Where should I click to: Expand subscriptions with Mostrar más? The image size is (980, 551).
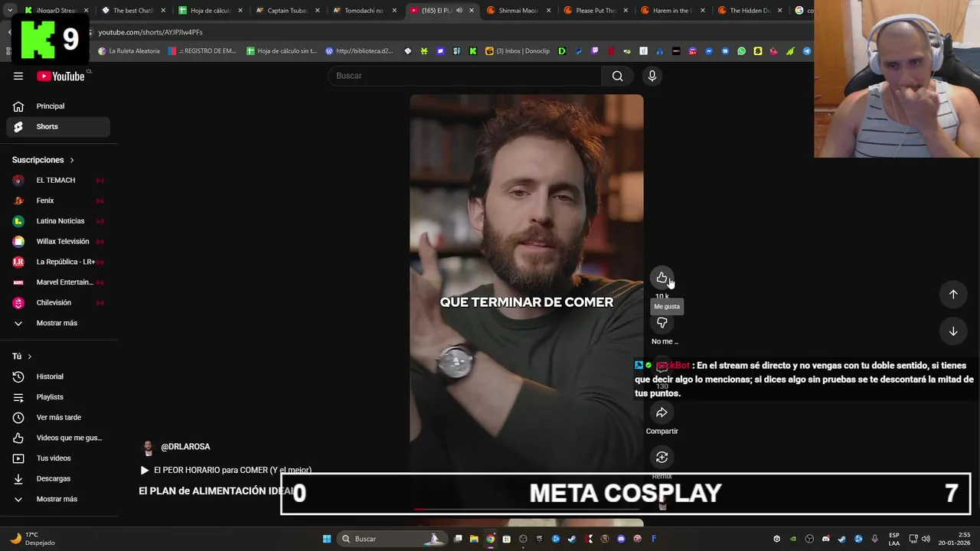[58, 323]
